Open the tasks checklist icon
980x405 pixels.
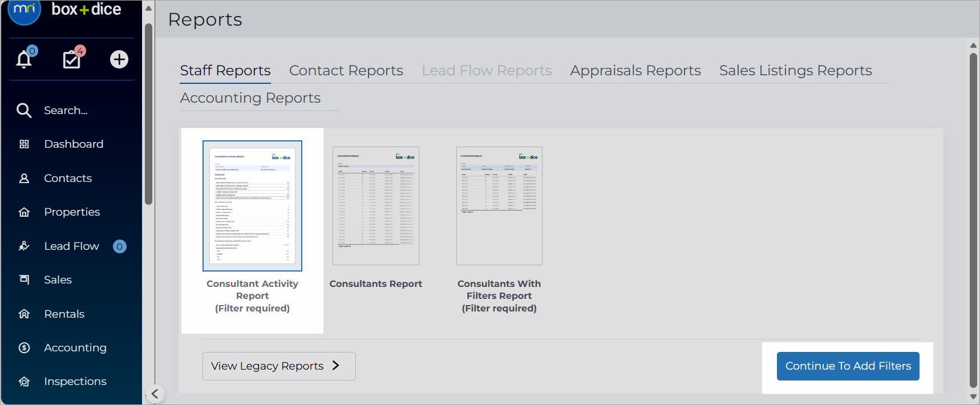point(72,59)
